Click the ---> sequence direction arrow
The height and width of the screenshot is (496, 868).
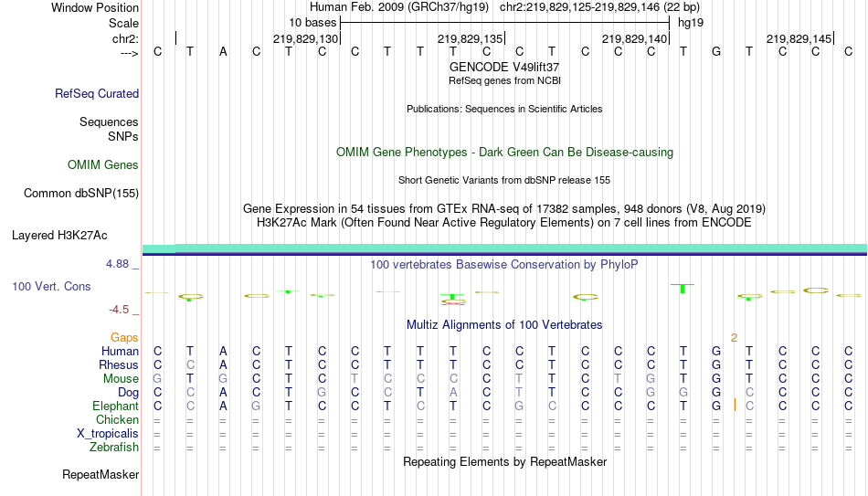pos(130,53)
